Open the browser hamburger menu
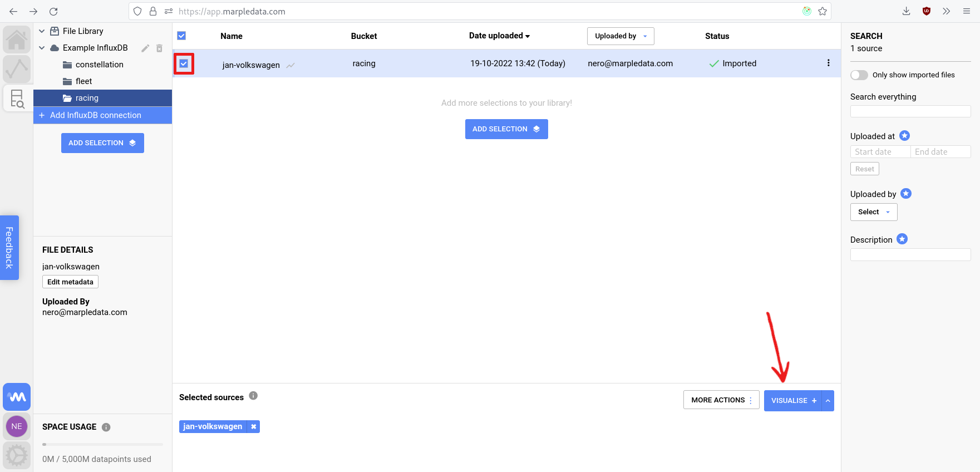The height and width of the screenshot is (472, 980). pyautogui.click(x=967, y=11)
